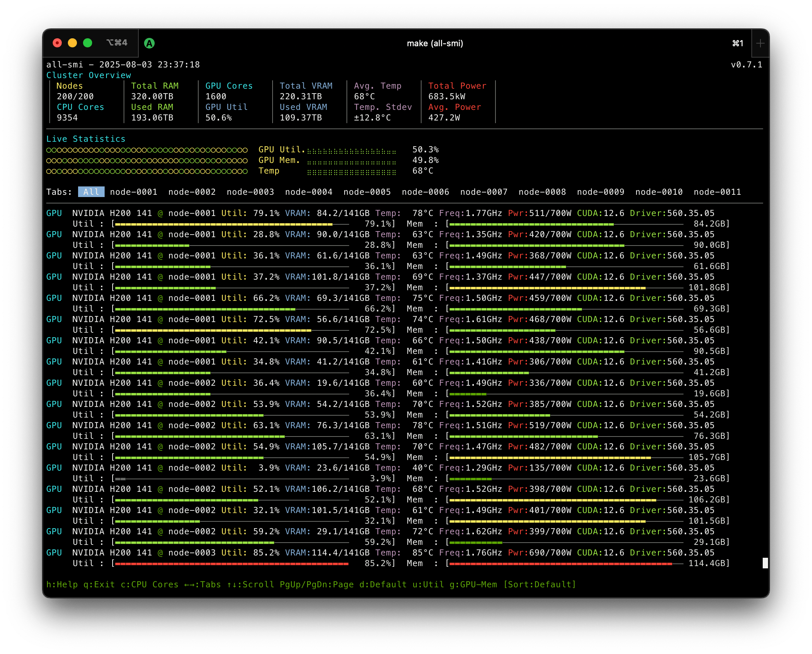Click the h:Help shortcut hint
This screenshot has width=812, height=654.
[x=62, y=584]
